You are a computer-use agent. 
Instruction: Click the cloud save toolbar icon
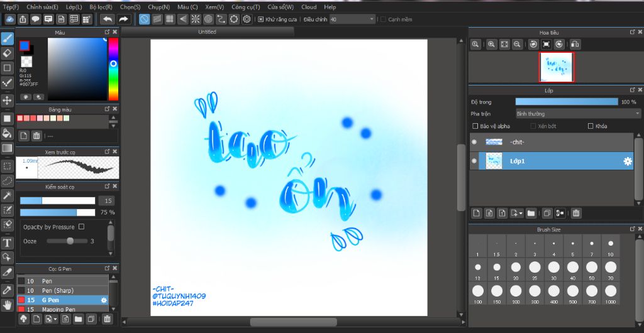(x=10, y=19)
